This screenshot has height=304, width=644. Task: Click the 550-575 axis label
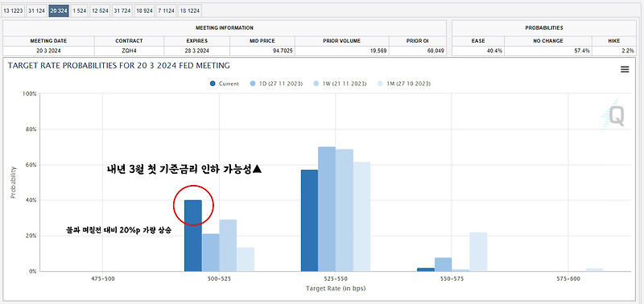click(x=452, y=279)
